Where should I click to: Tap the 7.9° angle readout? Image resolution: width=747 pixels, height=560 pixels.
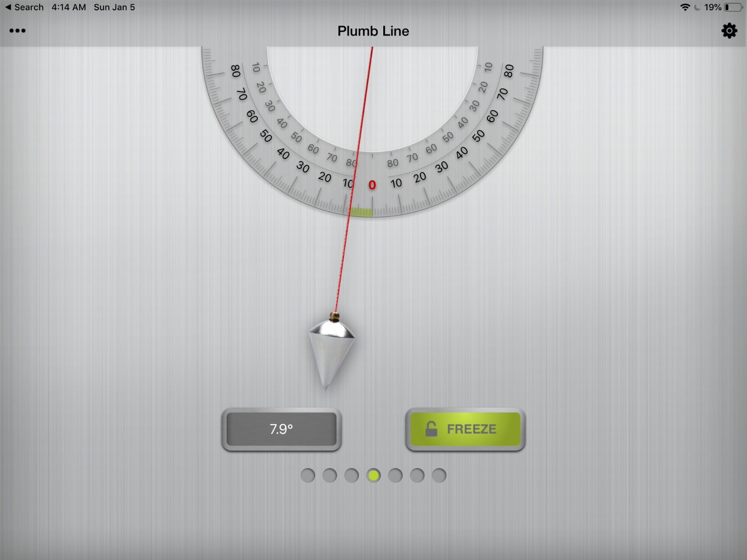pos(282,429)
